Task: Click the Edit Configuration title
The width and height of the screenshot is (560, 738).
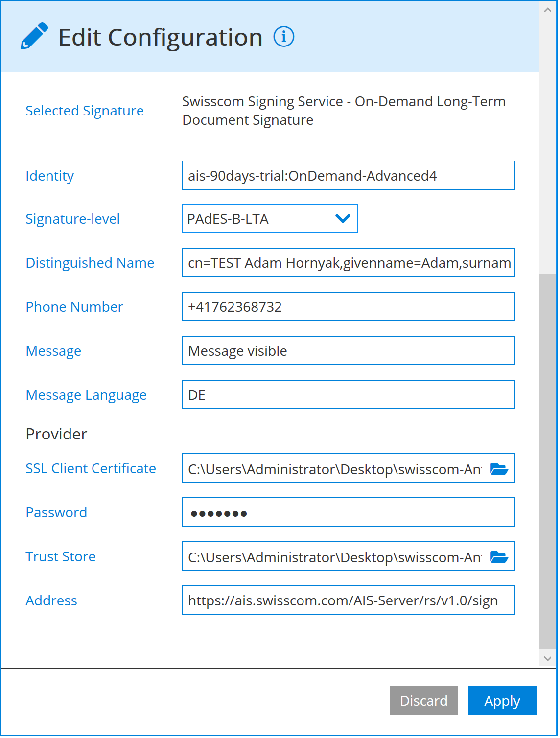Action: [x=161, y=37]
